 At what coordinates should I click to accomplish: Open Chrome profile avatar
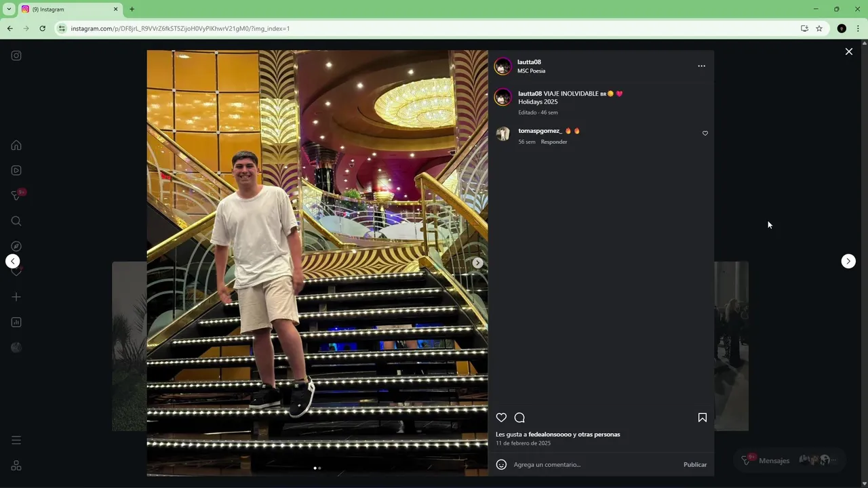(x=842, y=28)
